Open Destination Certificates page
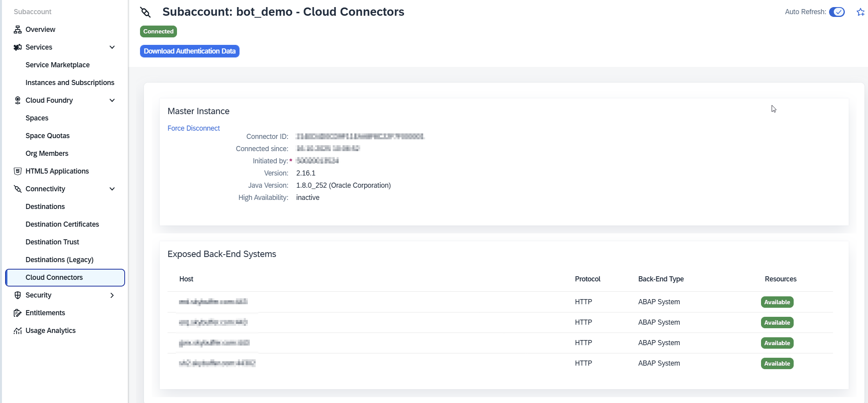Image resolution: width=868 pixels, height=403 pixels. (x=62, y=224)
